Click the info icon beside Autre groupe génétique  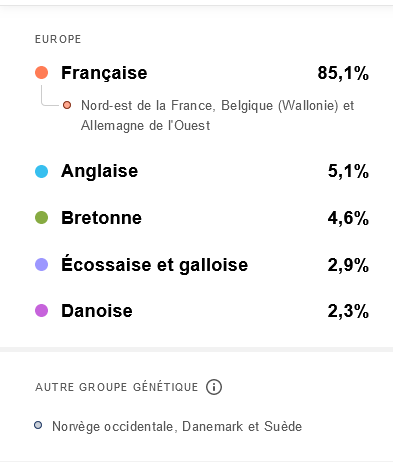(x=214, y=387)
